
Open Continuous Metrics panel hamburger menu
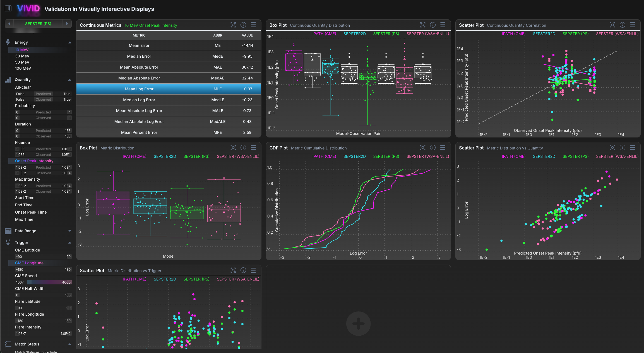[253, 25]
